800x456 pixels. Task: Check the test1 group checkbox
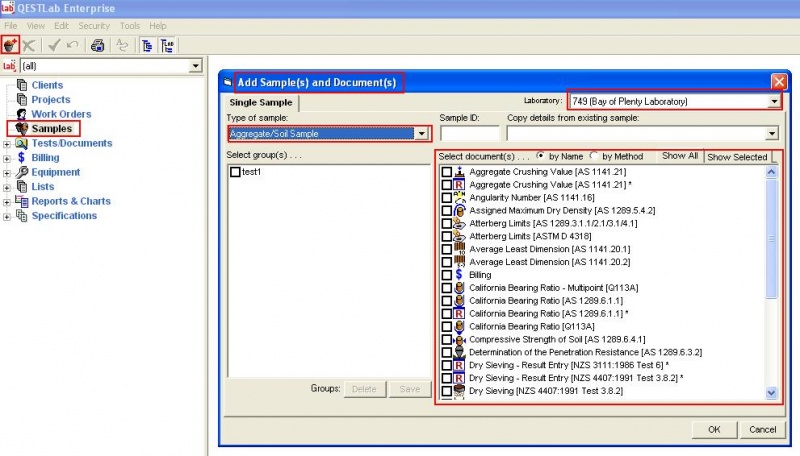(235, 172)
